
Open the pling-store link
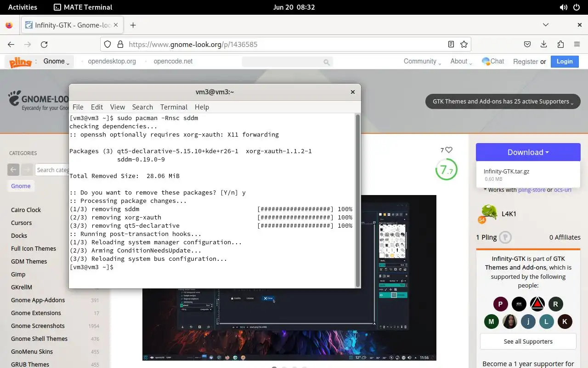tap(531, 190)
